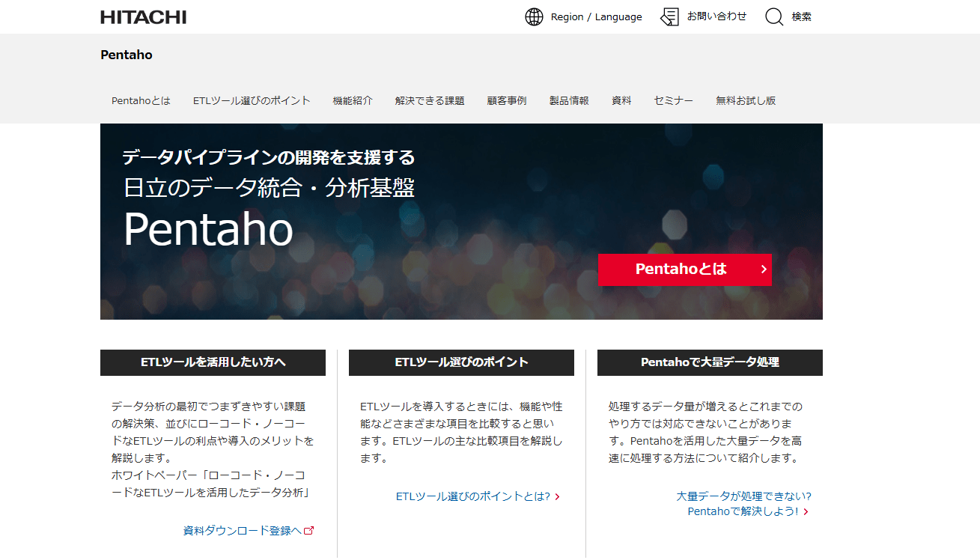Viewport: 980px width, 560px height.
Task: Click the HITACHI logo
Action: [143, 17]
